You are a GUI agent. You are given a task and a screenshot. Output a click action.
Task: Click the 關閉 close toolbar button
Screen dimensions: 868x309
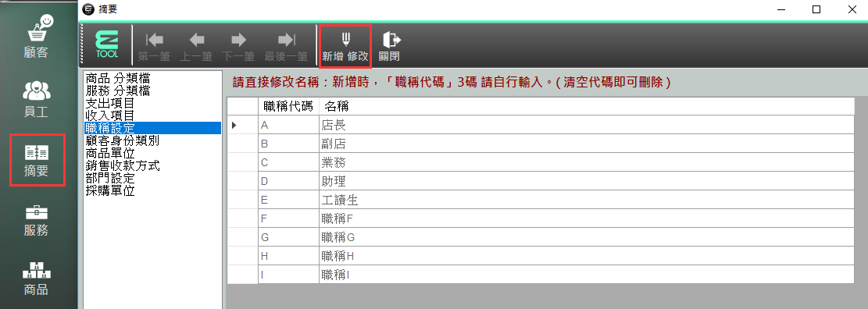[x=389, y=46]
